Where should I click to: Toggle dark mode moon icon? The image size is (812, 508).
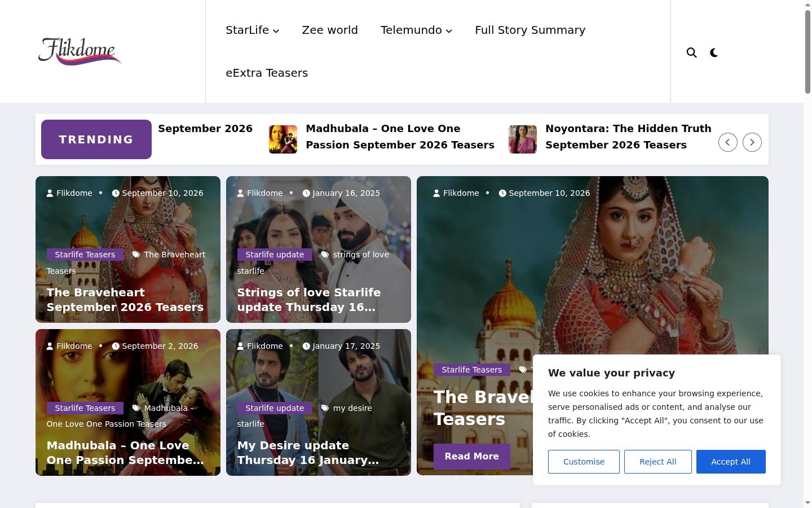[x=714, y=52]
